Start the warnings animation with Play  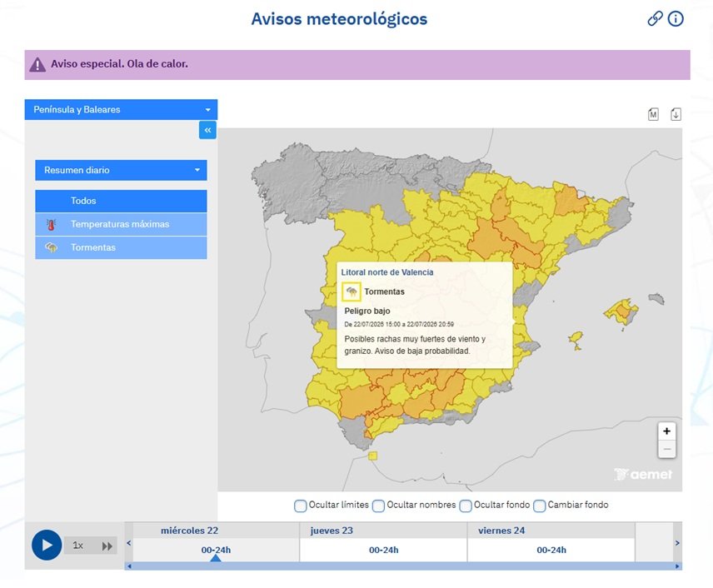[47, 545]
